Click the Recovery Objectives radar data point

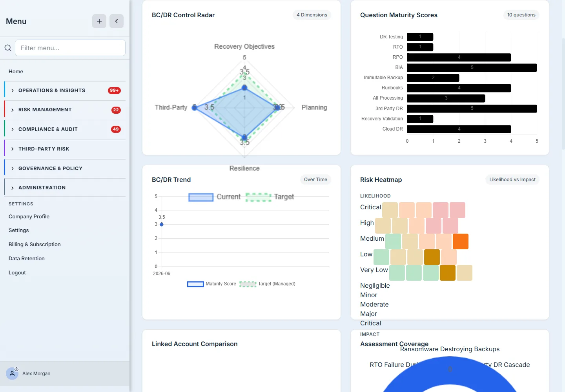click(x=244, y=87)
